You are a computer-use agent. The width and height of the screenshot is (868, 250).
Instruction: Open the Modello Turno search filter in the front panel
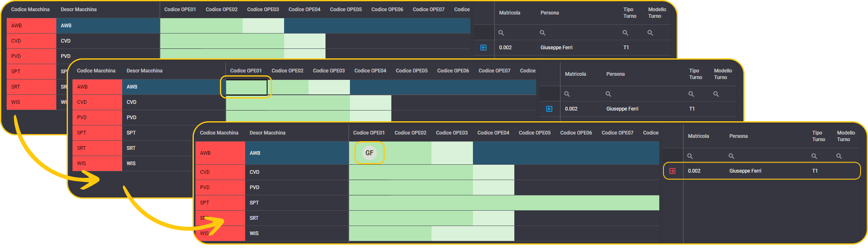[x=839, y=156]
